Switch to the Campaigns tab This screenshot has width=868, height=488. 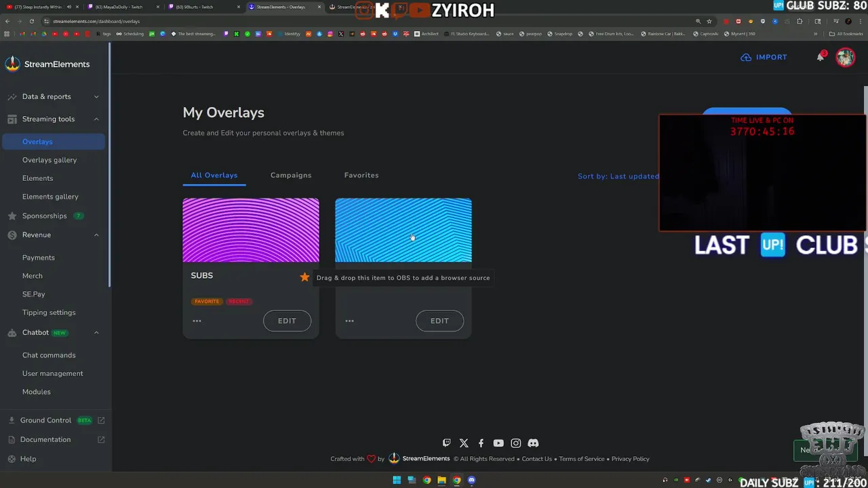(291, 175)
